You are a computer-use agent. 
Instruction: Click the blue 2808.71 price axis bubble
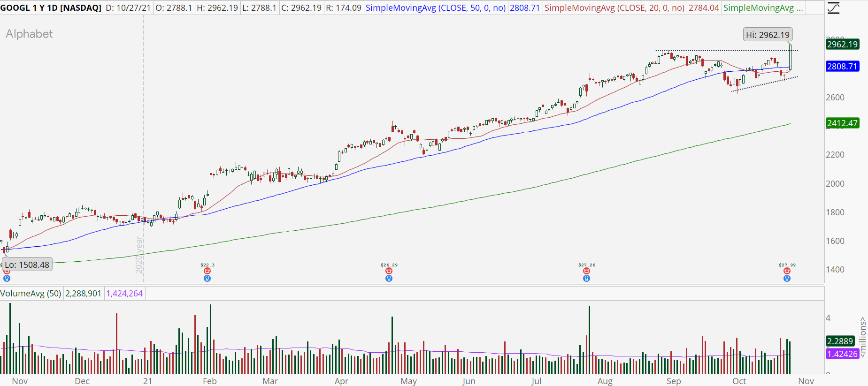tap(843, 66)
